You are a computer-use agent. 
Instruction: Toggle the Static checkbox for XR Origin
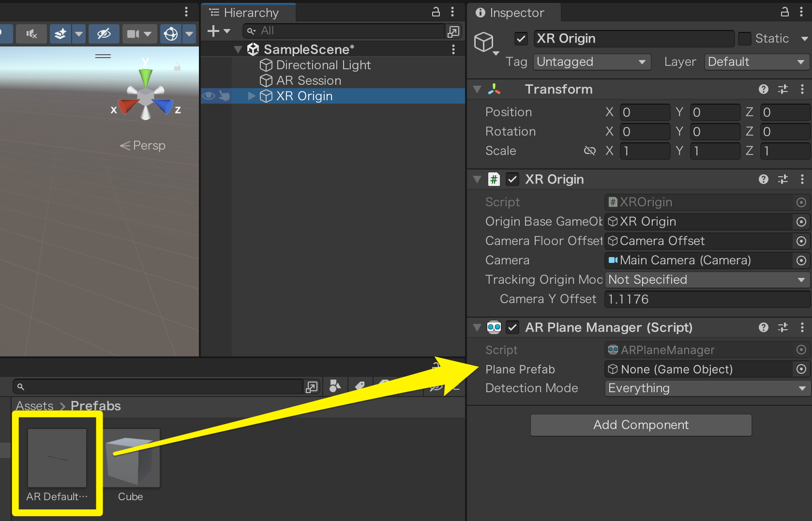pyautogui.click(x=744, y=38)
